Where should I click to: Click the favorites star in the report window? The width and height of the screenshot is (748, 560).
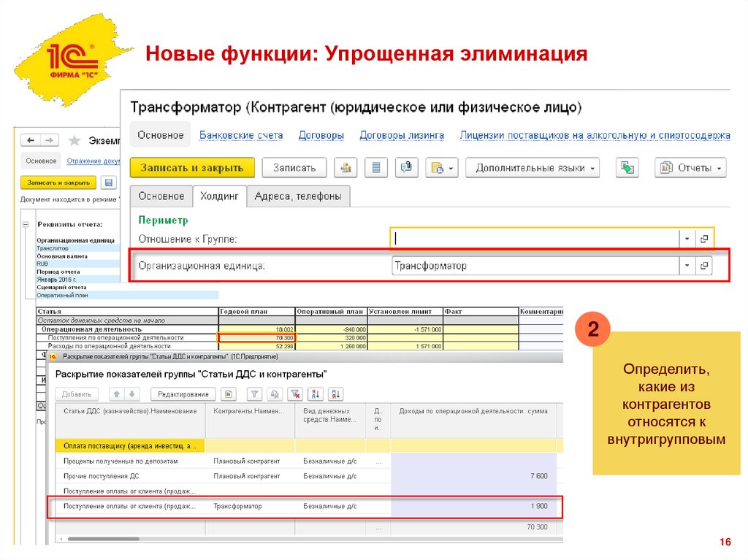(x=75, y=140)
